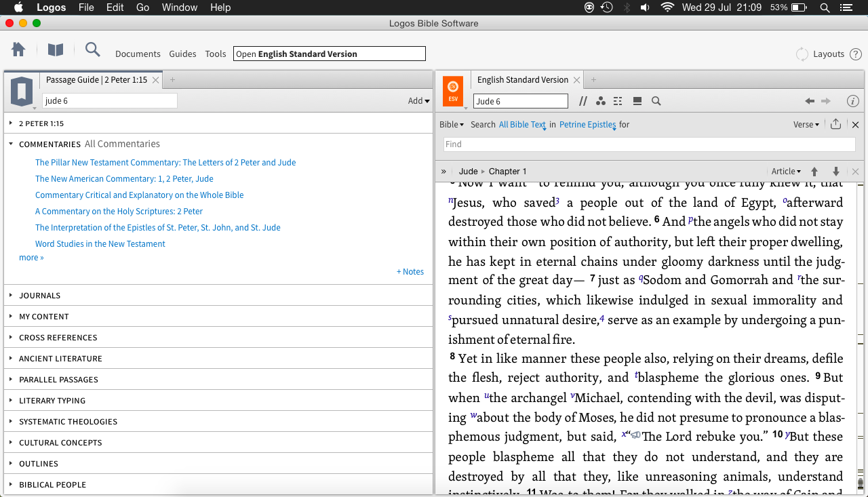868x497 pixels.
Task: Click the main Search magnifier icon
Action: (x=92, y=50)
